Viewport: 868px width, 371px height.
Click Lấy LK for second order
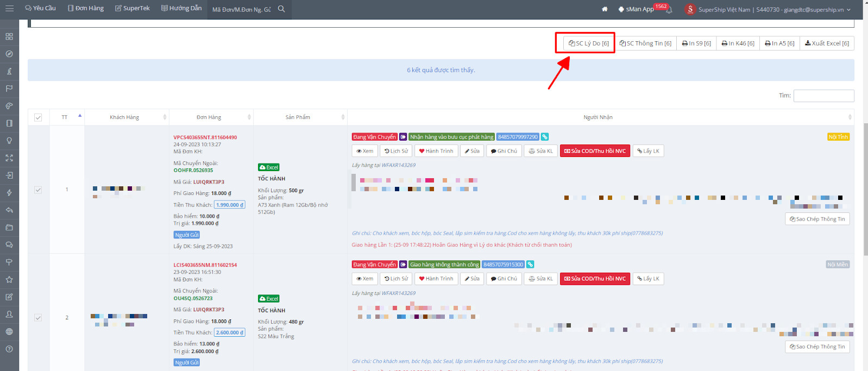coord(648,279)
